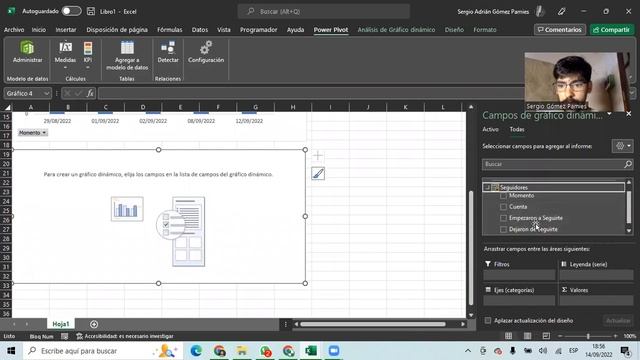This screenshot has height=360, width=640.
Task: Toggle the Autoguardado switch
Action: coord(71,11)
